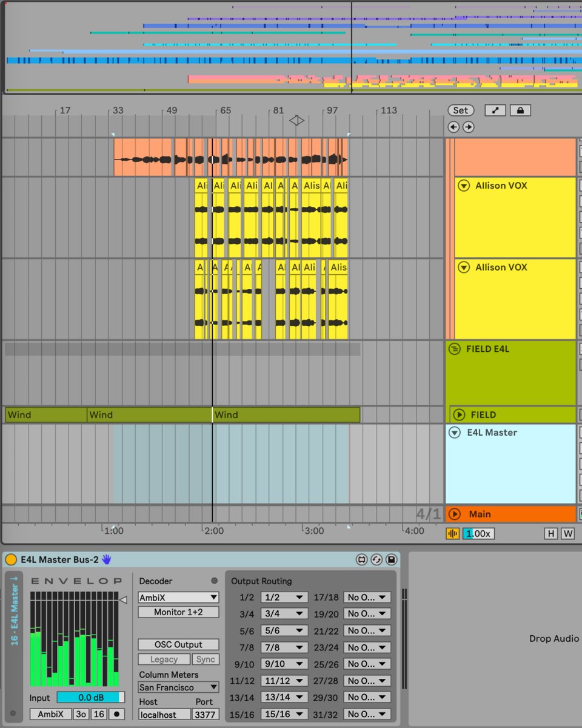Click the 2:00 mark on time ruler
The image size is (582, 728).
click(x=213, y=531)
